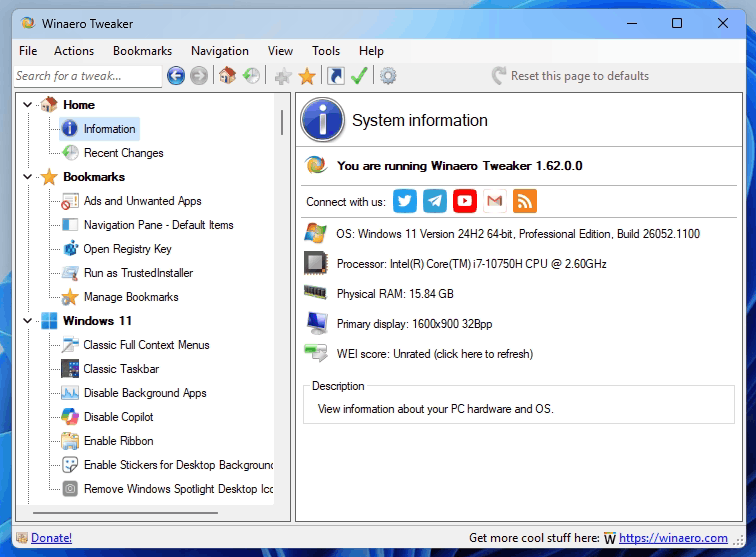Click the Gmail contact icon

click(x=494, y=201)
